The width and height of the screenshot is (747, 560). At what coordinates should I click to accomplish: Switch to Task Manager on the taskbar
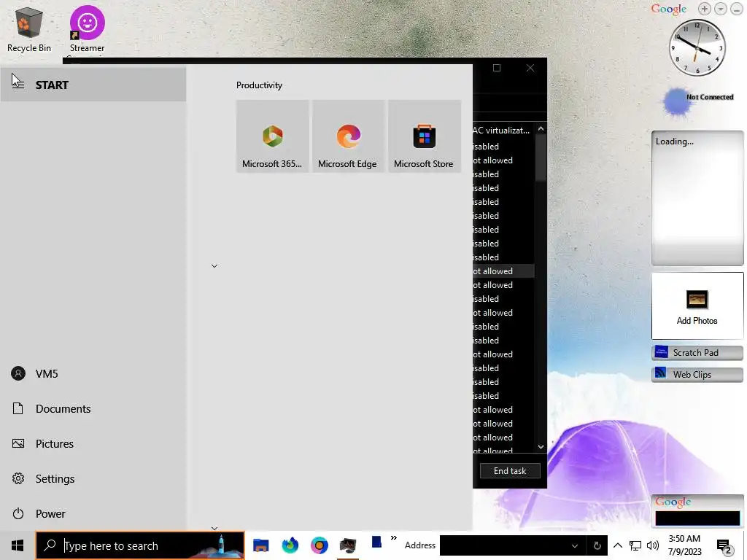coord(348,545)
